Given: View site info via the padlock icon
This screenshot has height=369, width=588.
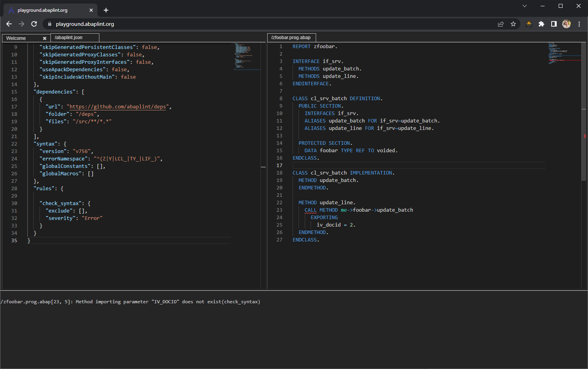Looking at the screenshot, I should click(49, 24).
